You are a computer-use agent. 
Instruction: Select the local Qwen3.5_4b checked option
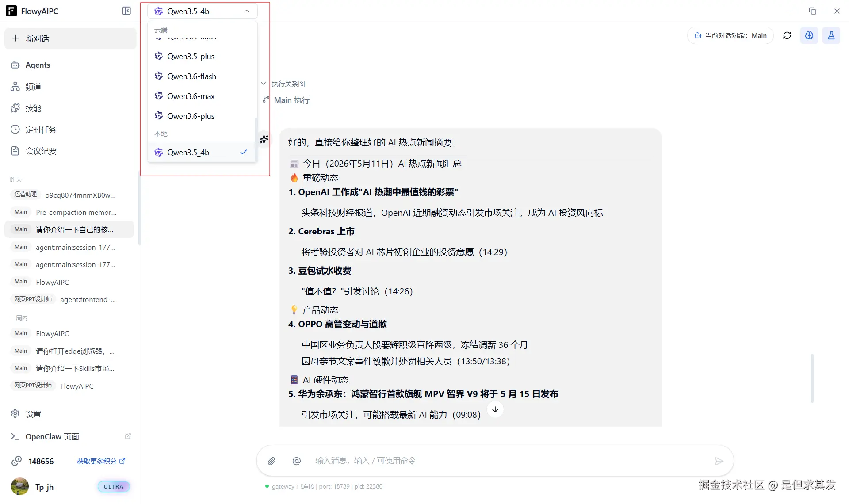202,153
